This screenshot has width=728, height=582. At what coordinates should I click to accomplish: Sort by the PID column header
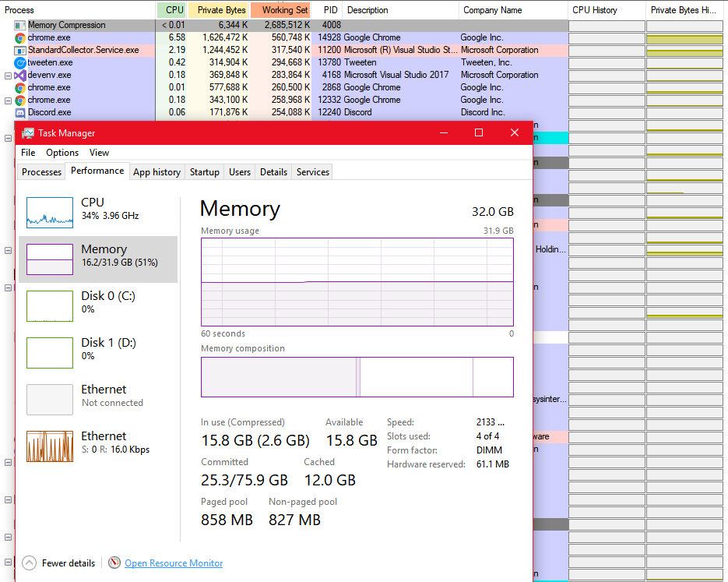pos(327,10)
